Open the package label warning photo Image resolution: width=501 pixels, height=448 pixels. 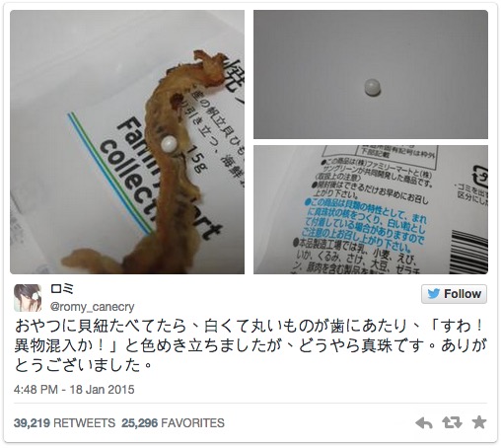pos(371,209)
